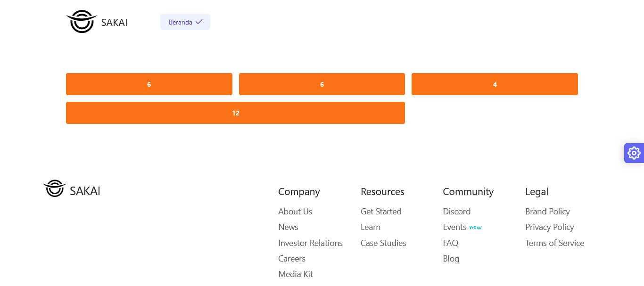Click the SAKAI logo icon in the footer
Viewport: 644px width, 286px height.
click(x=54, y=188)
